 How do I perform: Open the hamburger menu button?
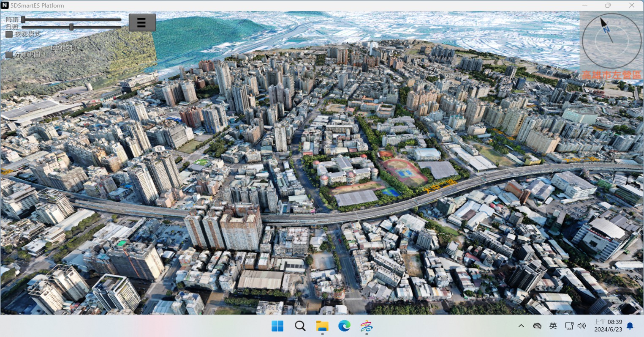(142, 23)
